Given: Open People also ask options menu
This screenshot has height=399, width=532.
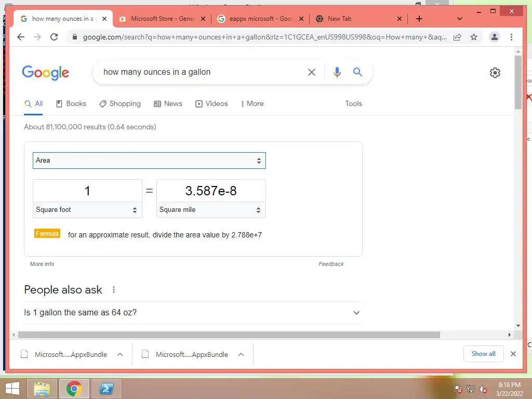Looking at the screenshot, I should click(114, 289).
